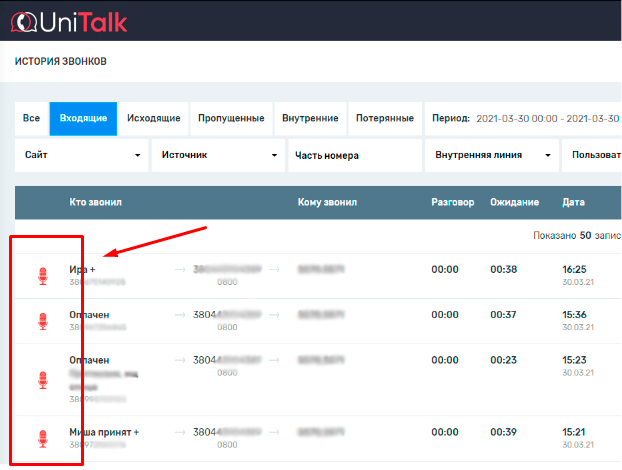The image size is (622, 470).
Task: Expand the Внутренняя линия dropdown
Action: click(492, 155)
